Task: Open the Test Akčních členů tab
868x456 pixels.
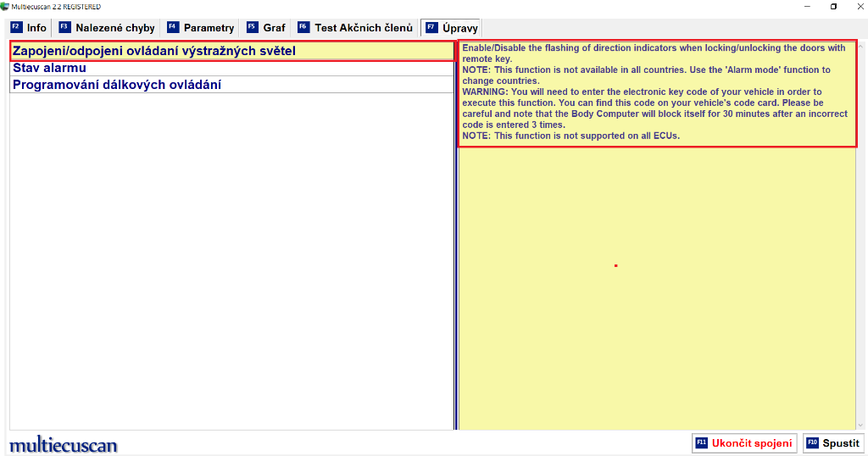Action: click(363, 28)
